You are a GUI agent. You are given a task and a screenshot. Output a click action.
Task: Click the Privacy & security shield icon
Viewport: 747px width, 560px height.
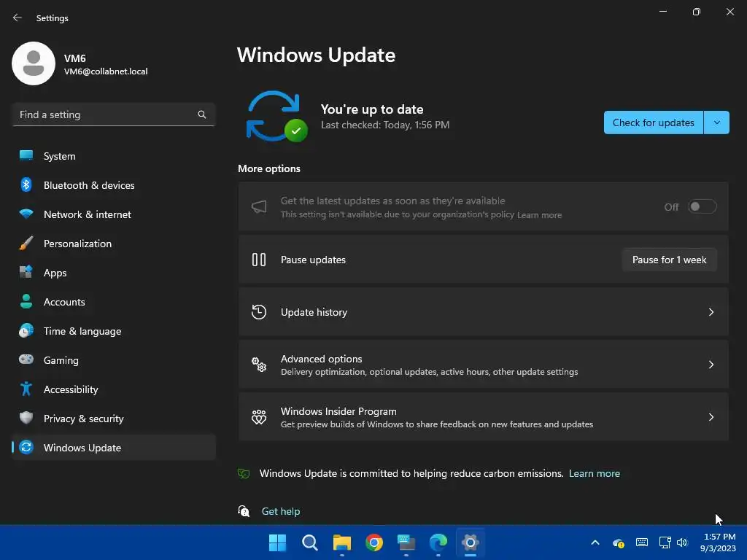26,418
